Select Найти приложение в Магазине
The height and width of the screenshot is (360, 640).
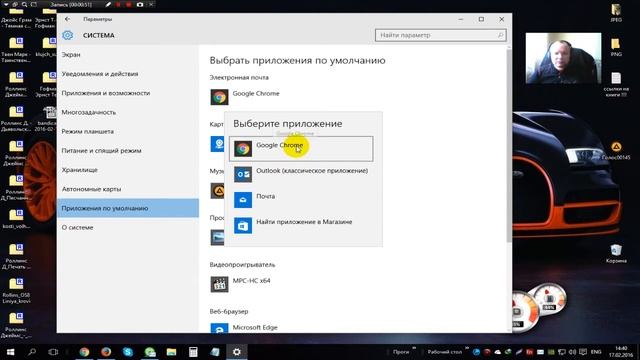(x=301, y=225)
